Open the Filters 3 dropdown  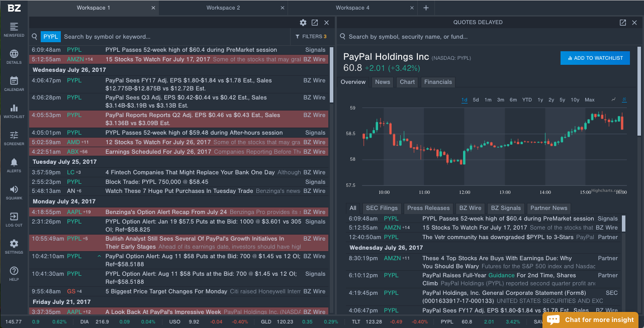pyautogui.click(x=311, y=37)
